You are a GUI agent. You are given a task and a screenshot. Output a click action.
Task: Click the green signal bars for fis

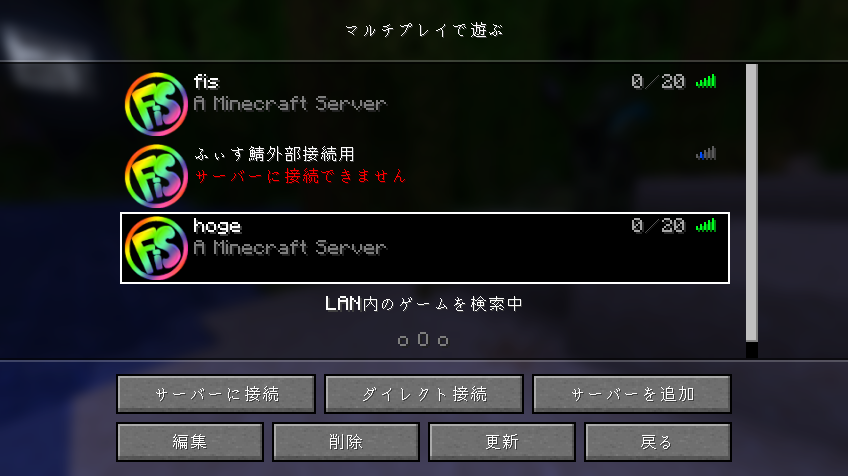pos(706,81)
